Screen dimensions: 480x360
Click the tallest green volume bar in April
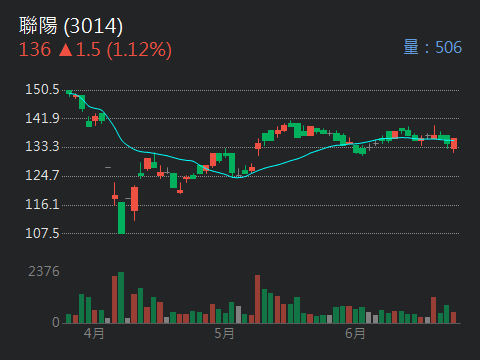(121, 298)
